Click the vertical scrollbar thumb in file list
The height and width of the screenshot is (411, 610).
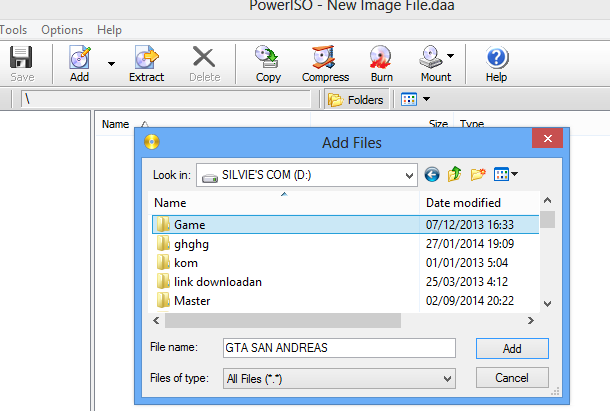pyautogui.click(x=547, y=220)
